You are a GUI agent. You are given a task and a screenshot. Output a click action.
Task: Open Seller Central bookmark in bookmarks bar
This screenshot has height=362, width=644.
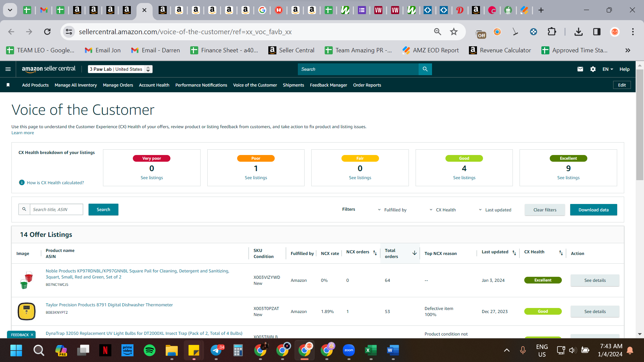pyautogui.click(x=291, y=50)
